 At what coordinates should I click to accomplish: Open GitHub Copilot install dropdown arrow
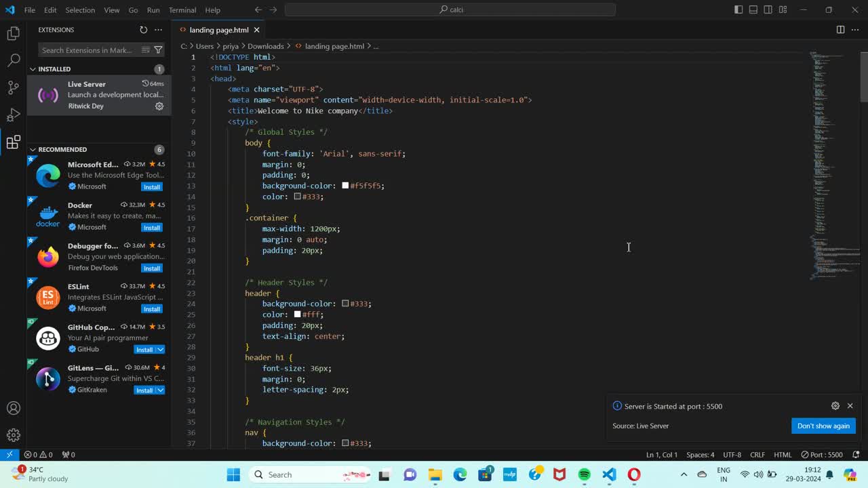[161, 350]
